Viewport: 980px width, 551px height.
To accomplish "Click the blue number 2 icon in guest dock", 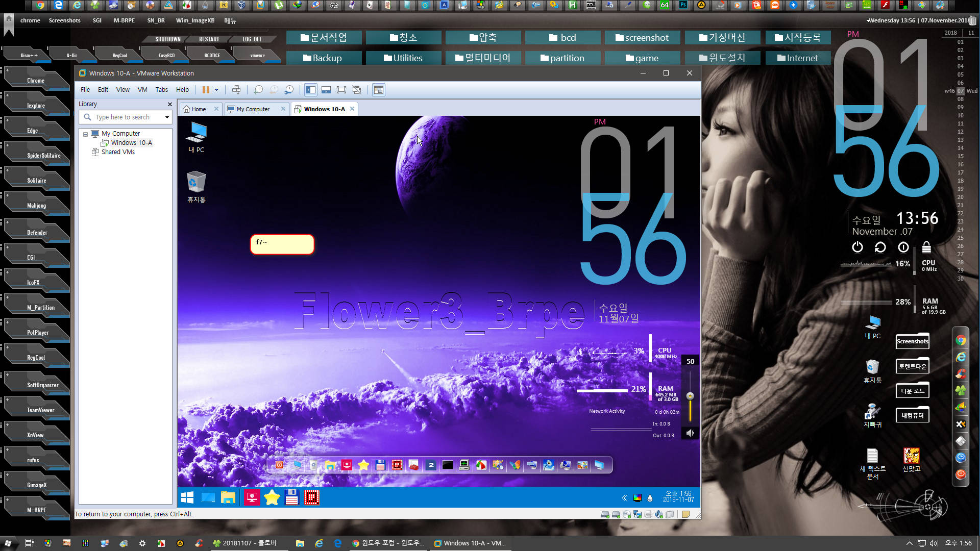I will [431, 465].
